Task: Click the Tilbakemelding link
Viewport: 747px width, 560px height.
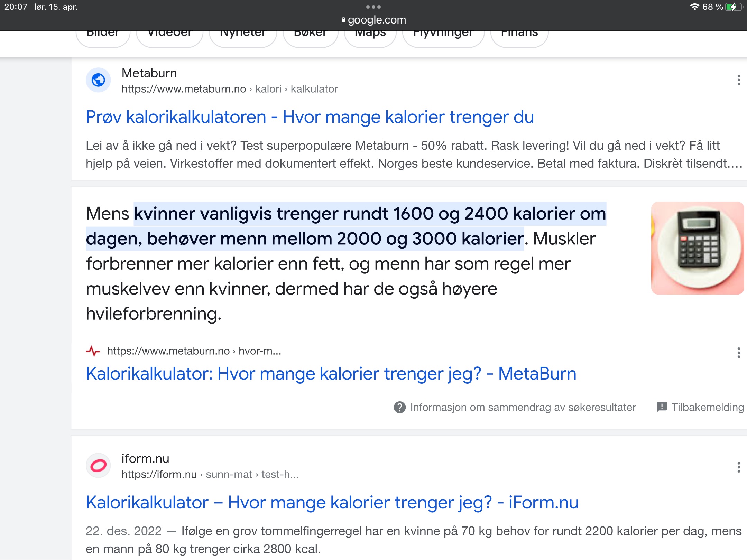Action: coord(708,408)
